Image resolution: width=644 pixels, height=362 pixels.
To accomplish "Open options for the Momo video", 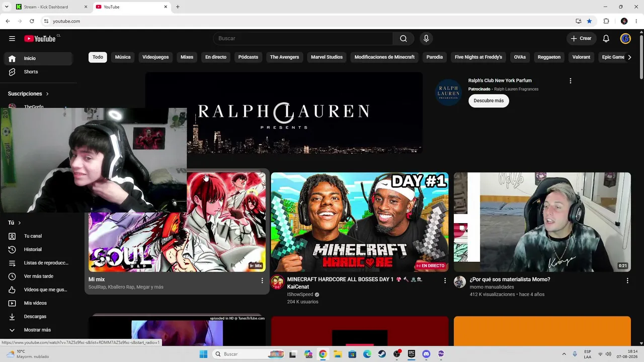I will coord(627,281).
